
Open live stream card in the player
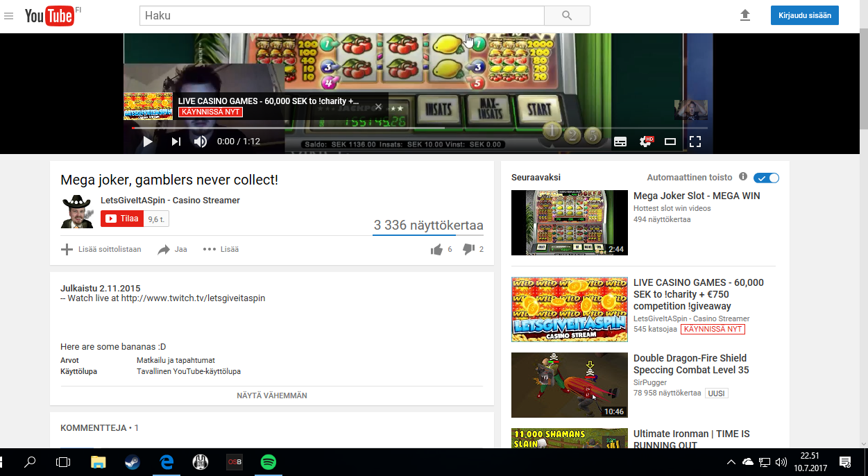point(255,106)
